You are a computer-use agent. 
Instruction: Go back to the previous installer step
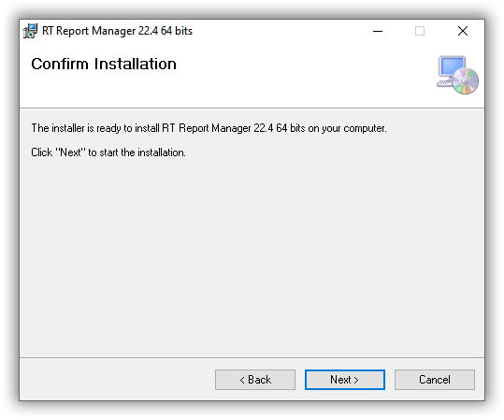point(255,380)
